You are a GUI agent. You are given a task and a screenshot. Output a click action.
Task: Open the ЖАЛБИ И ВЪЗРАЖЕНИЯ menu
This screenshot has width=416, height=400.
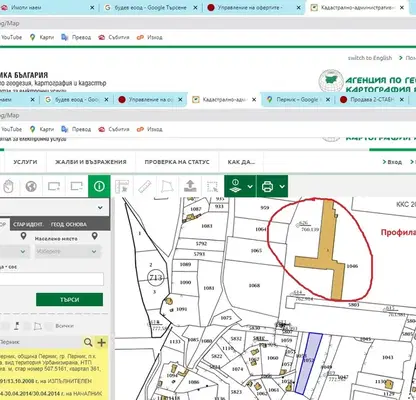pyautogui.click(x=91, y=162)
